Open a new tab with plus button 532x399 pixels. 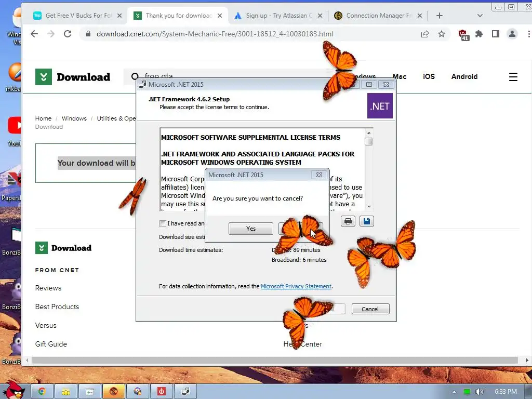point(440,16)
